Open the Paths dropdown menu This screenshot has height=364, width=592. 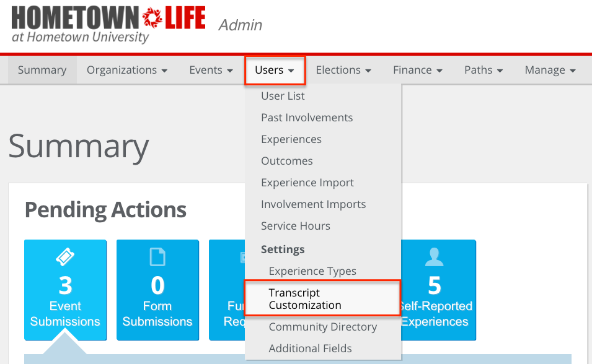click(484, 70)
